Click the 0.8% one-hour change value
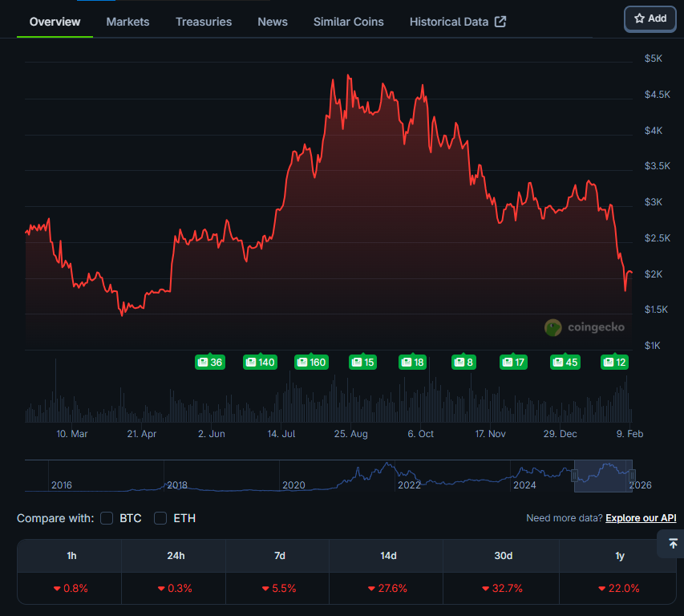684x616 pixels. tap(71, 589)
